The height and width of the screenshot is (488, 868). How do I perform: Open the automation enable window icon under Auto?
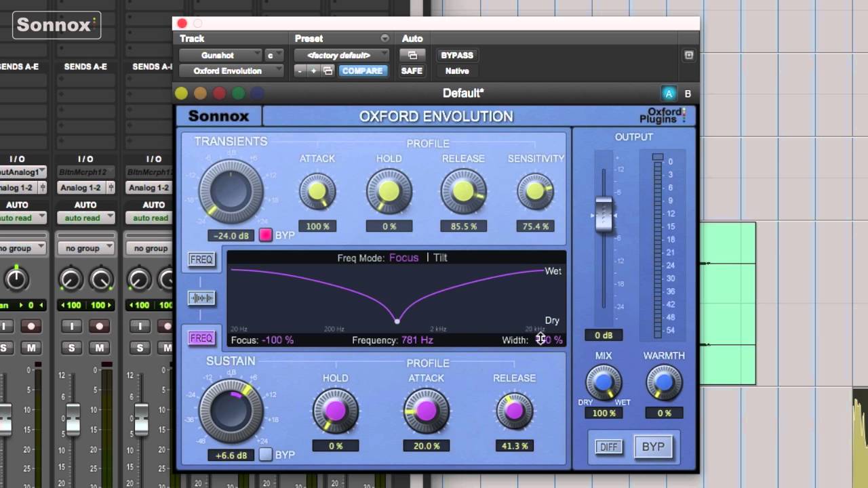tap(412, 55)
